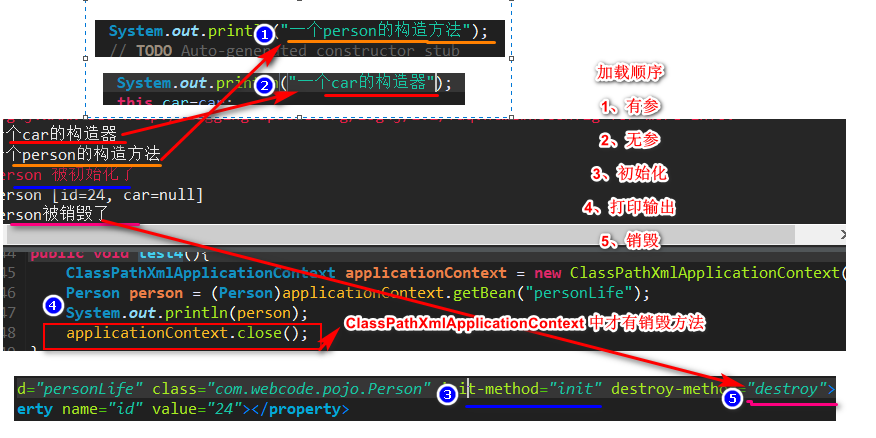Click 'ClassPathXmlApplicationContext' after the new keyword

pyautogui.click(x=704, y=273)
